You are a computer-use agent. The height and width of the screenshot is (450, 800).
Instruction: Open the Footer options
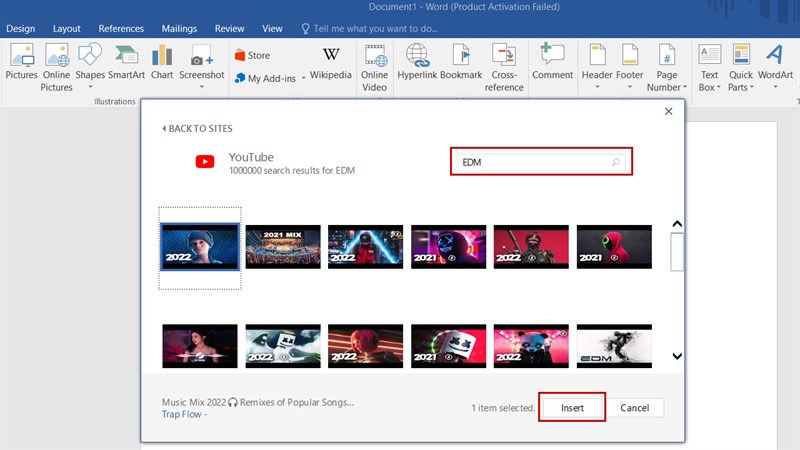point(630,66)
